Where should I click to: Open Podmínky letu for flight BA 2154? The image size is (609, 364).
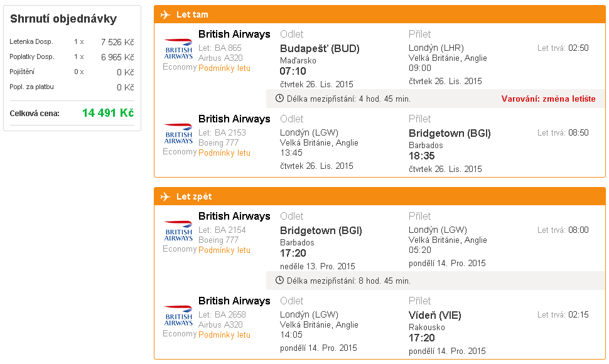pyautogui.click(x=224, y=250)
